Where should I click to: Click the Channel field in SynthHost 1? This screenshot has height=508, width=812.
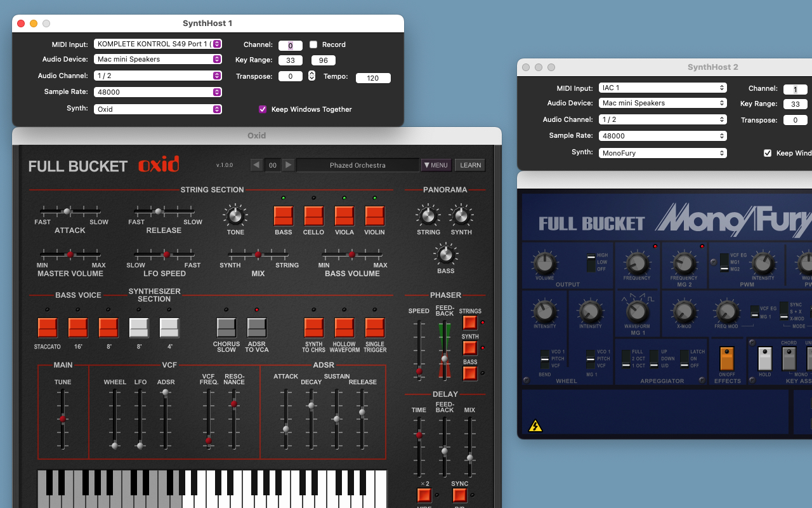(291, 46)
